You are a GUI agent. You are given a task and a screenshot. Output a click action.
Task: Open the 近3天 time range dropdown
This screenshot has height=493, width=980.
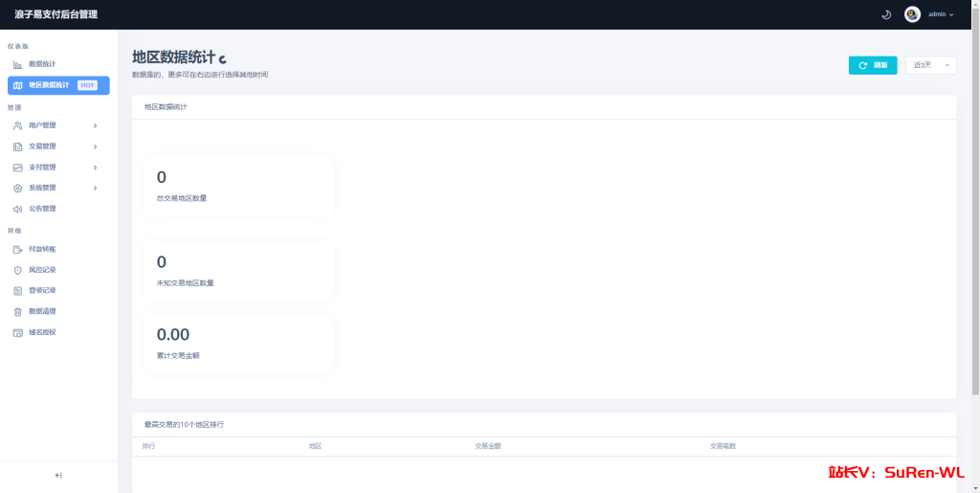930,65
